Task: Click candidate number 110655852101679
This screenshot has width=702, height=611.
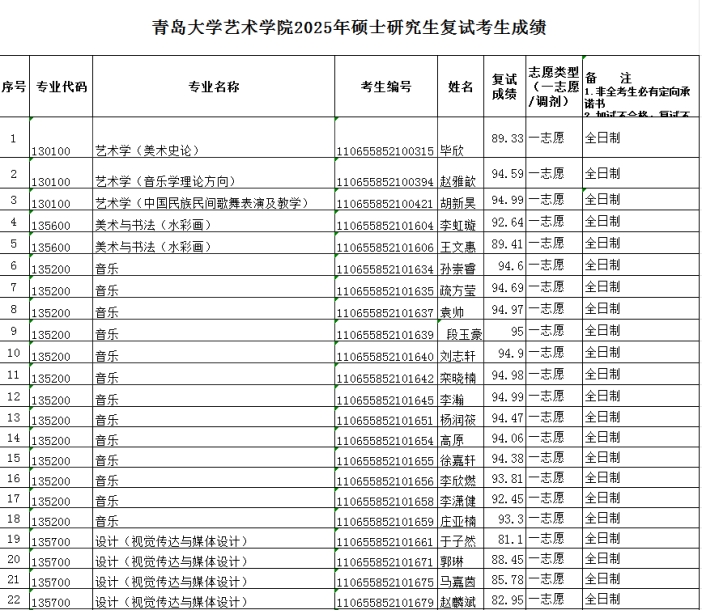Action: point(385,602)
